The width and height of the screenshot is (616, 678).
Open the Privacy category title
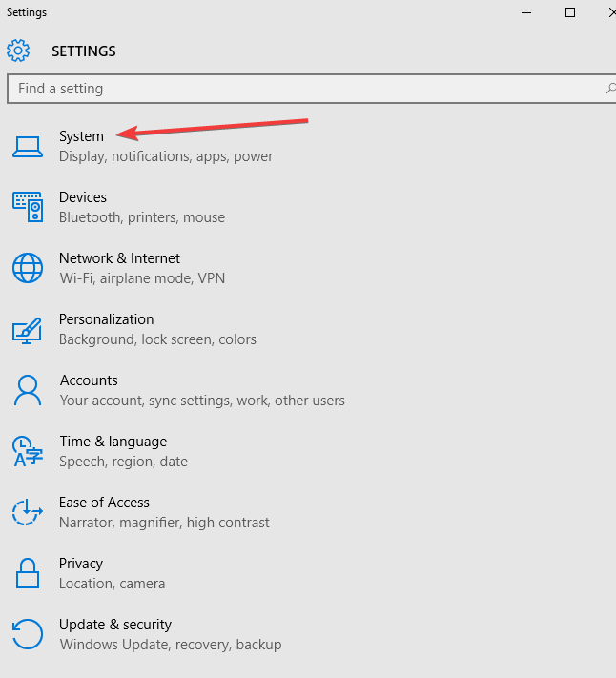tap(81, 564)
